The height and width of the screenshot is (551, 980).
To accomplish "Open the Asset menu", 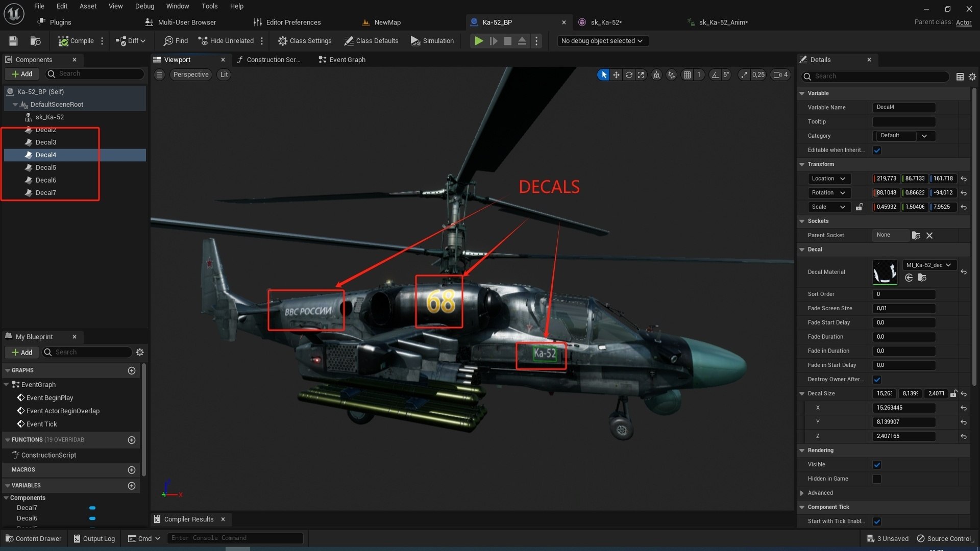I will click(88, 6).
